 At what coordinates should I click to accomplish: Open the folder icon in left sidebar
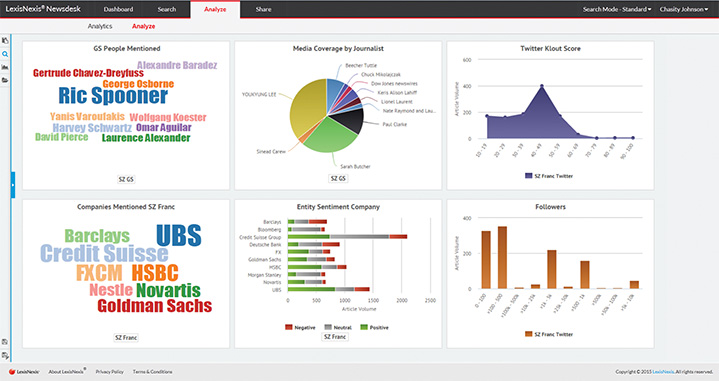pyautogui.click(x=5, y=80)
